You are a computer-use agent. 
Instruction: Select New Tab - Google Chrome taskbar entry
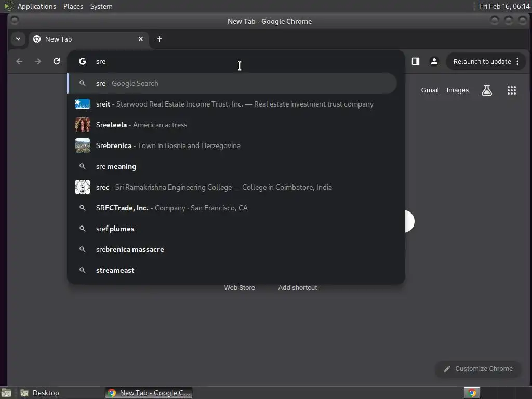coord(149,393)
